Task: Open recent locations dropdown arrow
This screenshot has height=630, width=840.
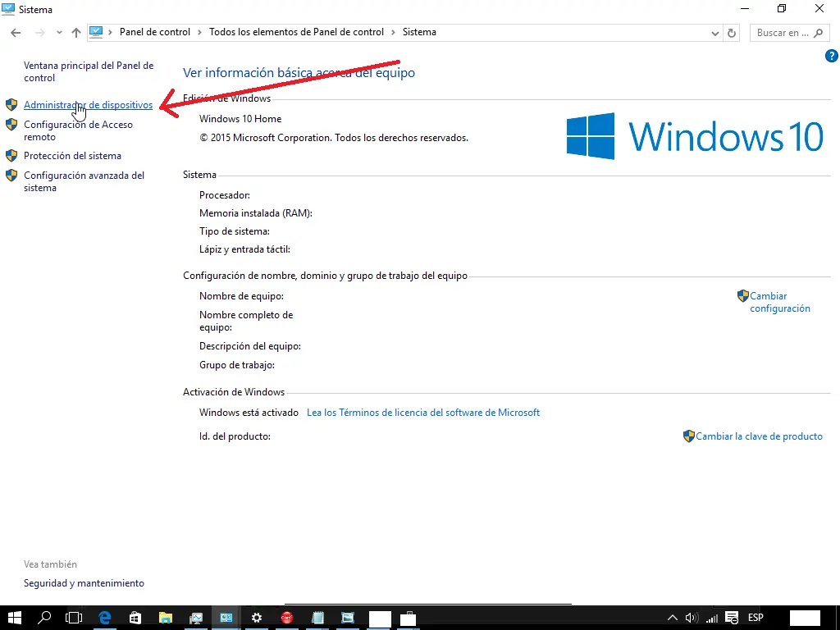Action: coord(59,33)
